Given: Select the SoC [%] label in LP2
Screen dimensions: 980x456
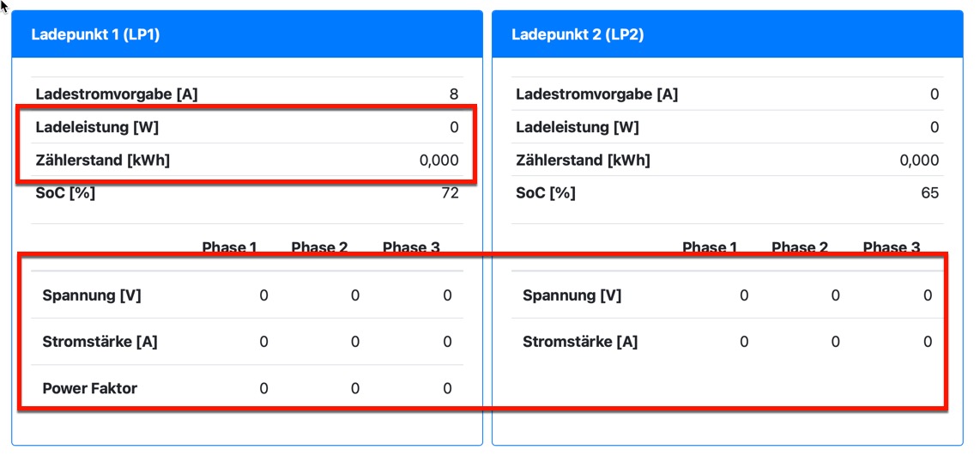Looking at the screenshot, I should (x=546, y=192).
